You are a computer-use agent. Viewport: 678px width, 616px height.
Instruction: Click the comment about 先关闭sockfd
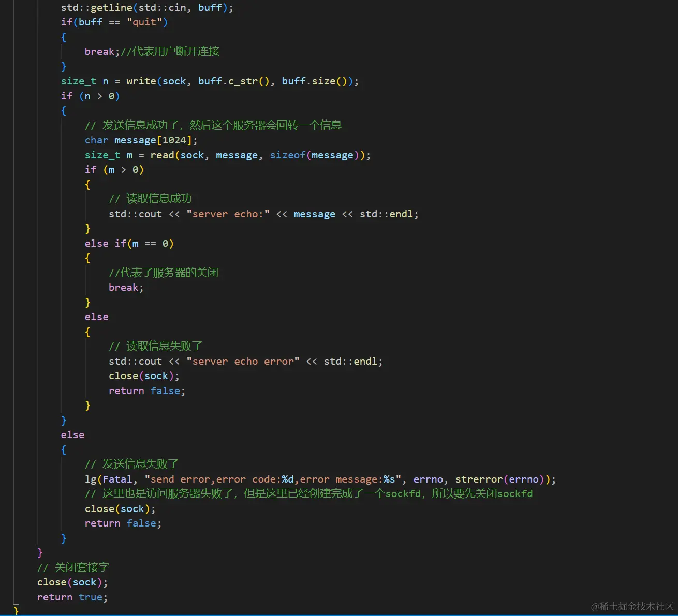tap(308, 494)
